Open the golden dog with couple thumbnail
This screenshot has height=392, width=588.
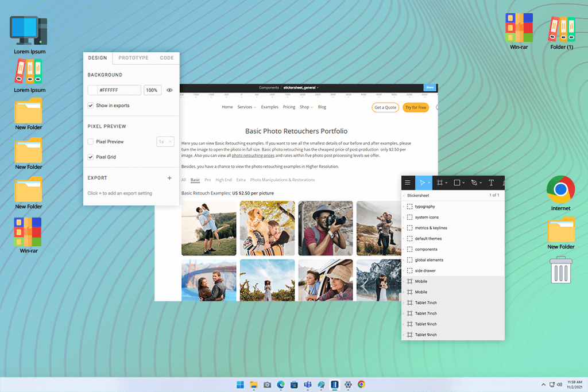(x=268, y=228)
